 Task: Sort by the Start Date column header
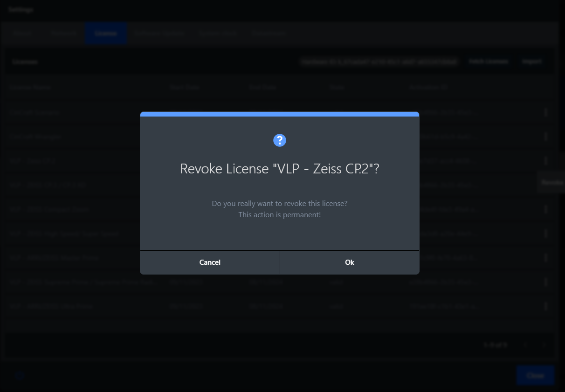tap(184, 87)
